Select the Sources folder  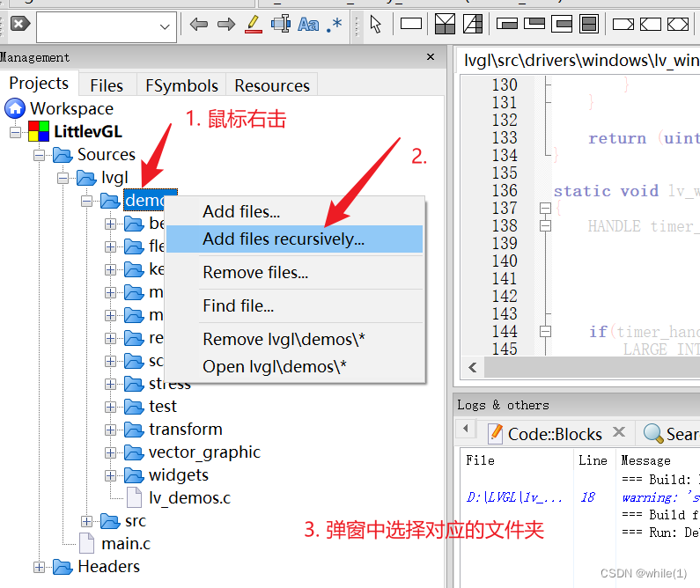(107, 154)
